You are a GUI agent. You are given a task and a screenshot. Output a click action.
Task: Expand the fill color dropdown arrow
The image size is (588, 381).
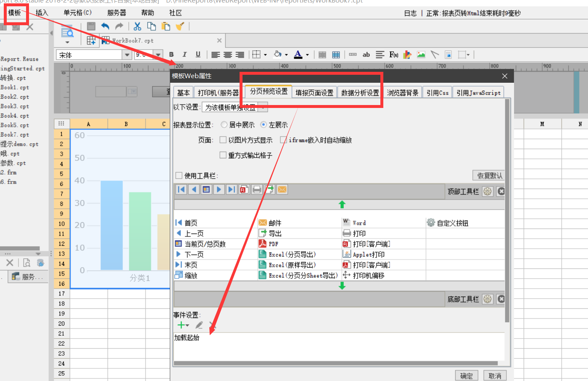tap(286, 55)
